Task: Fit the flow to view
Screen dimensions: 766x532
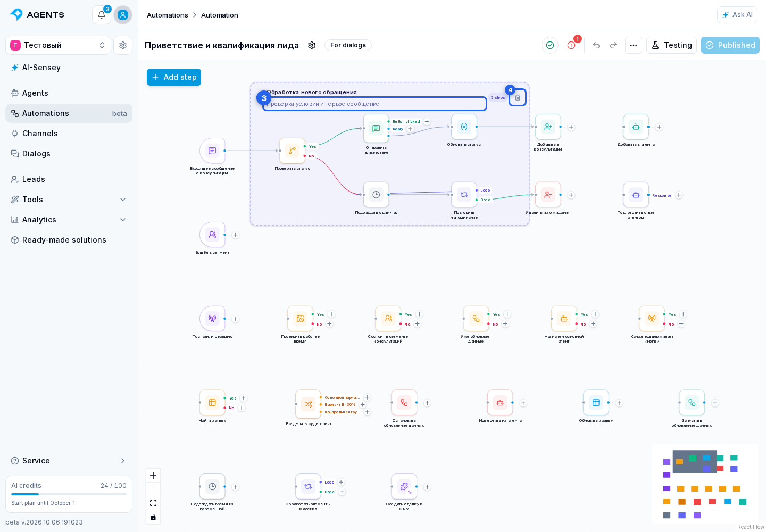Action: click(x=153, y=503)
